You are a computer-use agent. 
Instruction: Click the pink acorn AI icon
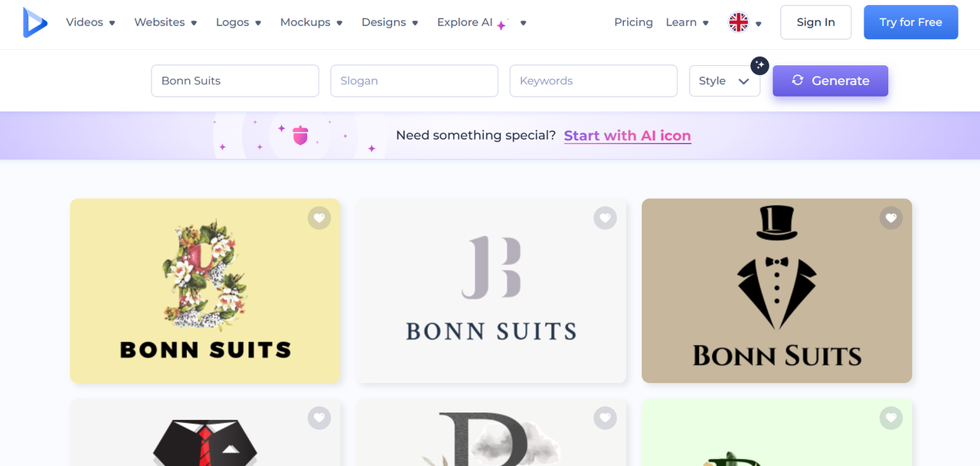(x=300, y=136)
